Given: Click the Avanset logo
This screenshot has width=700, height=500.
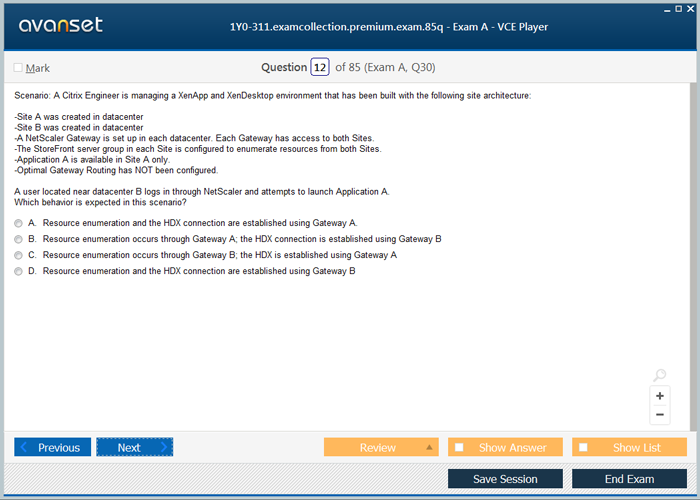Looking at the screenshot, I should pos(60,26).
